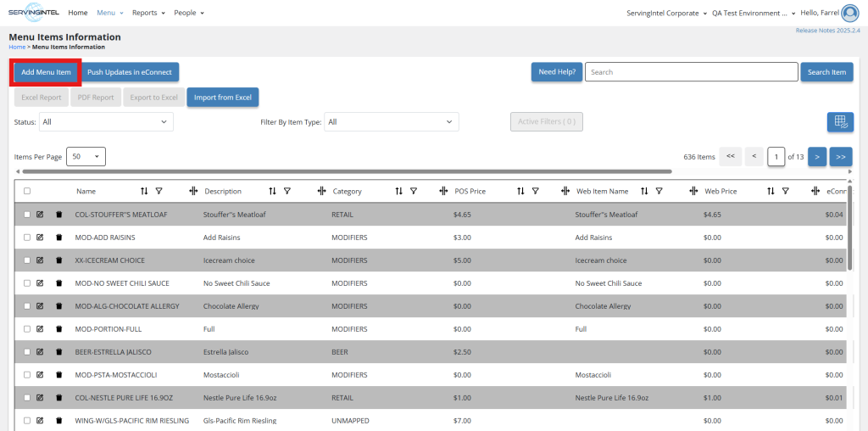Click the Add Menu Item button
This screenshot has height=431, width=868.
click(46, 72)
